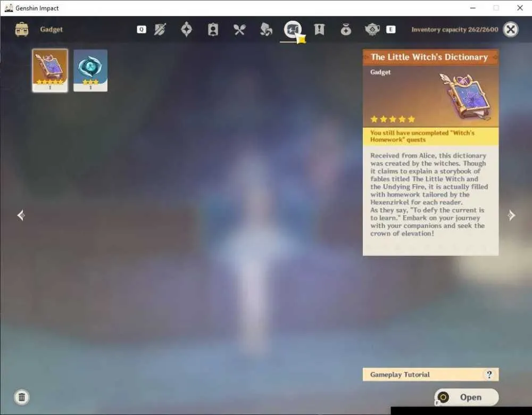The image size is (532, 415).
Task: Select the Gadget tab icon
Action: pos(293,29)
